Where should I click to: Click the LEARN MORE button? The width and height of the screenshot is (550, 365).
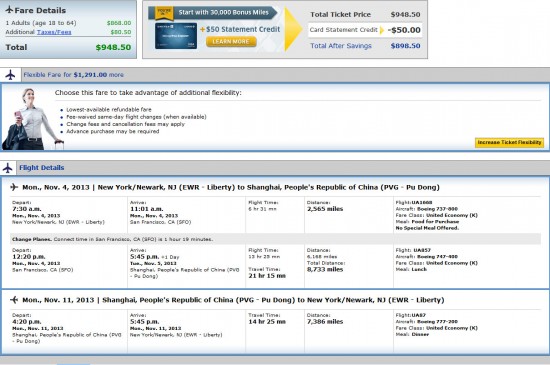pyautogui.click(x=231, y=42)
